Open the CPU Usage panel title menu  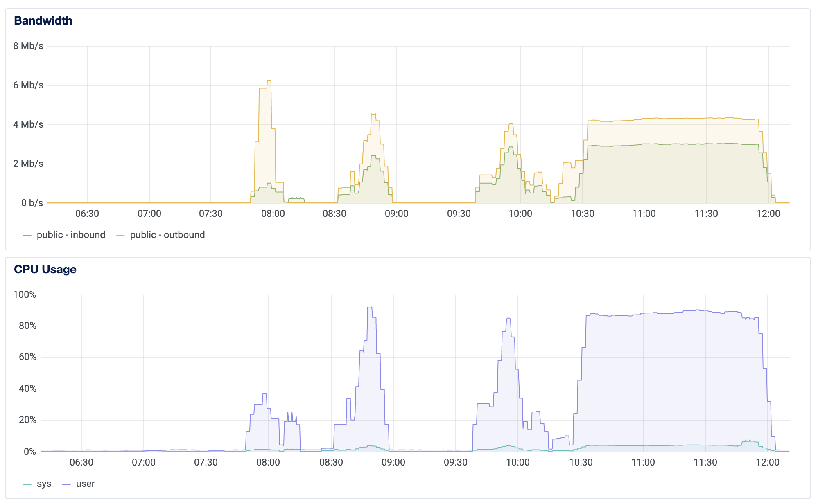click(x=45, y=269)
